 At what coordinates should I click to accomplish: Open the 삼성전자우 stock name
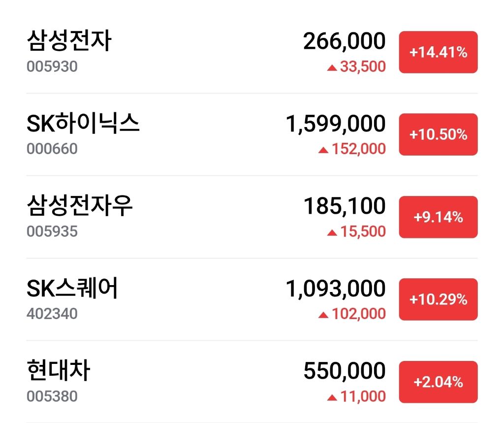[79, 206]
